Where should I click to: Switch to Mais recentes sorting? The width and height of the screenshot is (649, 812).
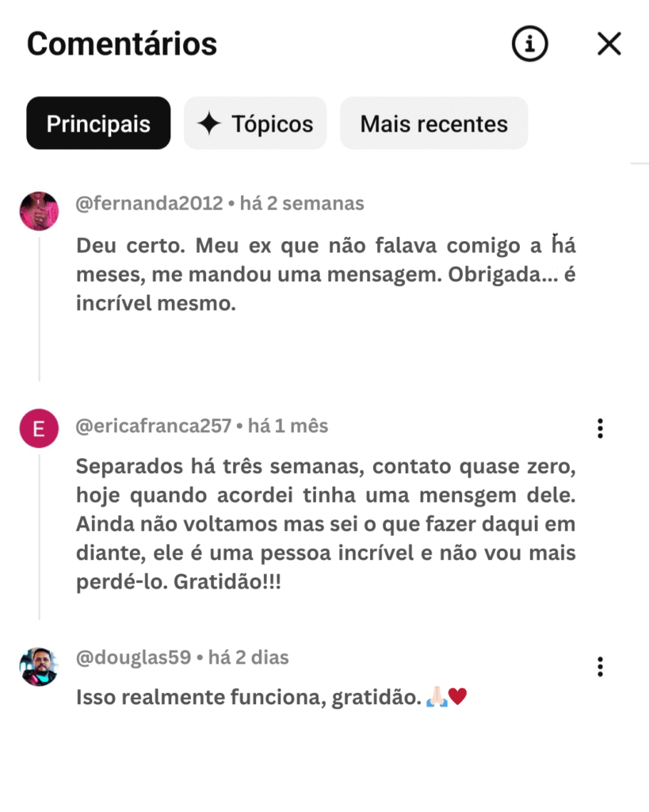coord(433,123)
